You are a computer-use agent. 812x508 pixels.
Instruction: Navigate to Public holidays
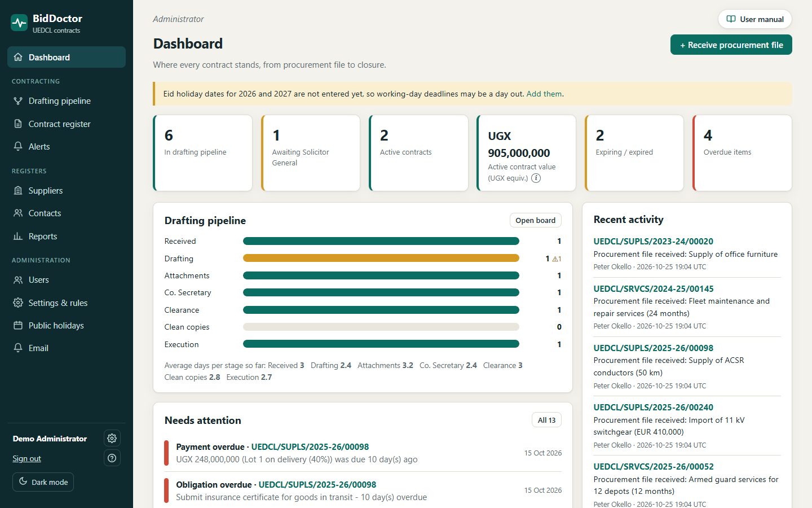pyautogui.click(x=67, y=325)
